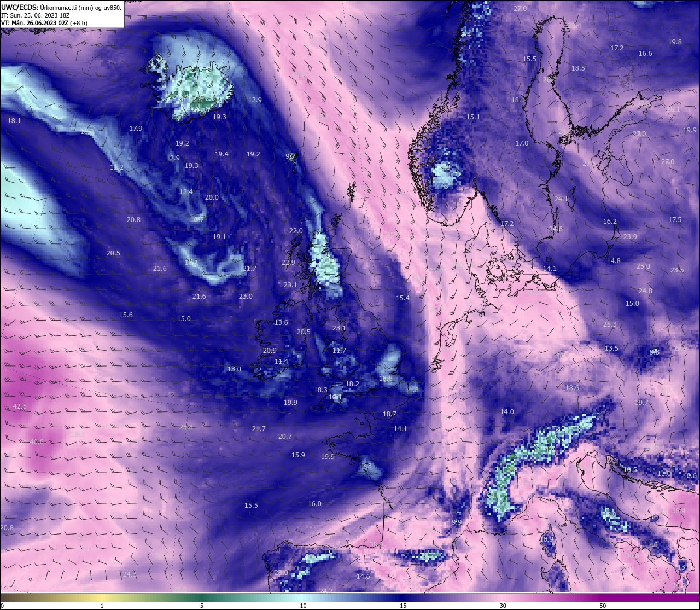The width and height of the screenshot is (700, 610).
Task: Click the 20.9 value over Ireland
Action: point(270,351)
